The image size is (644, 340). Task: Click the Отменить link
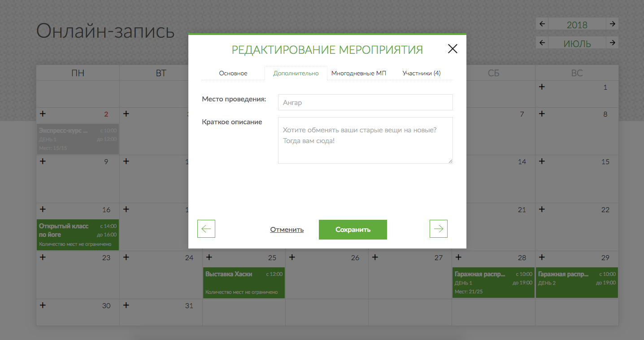[287, 230]
